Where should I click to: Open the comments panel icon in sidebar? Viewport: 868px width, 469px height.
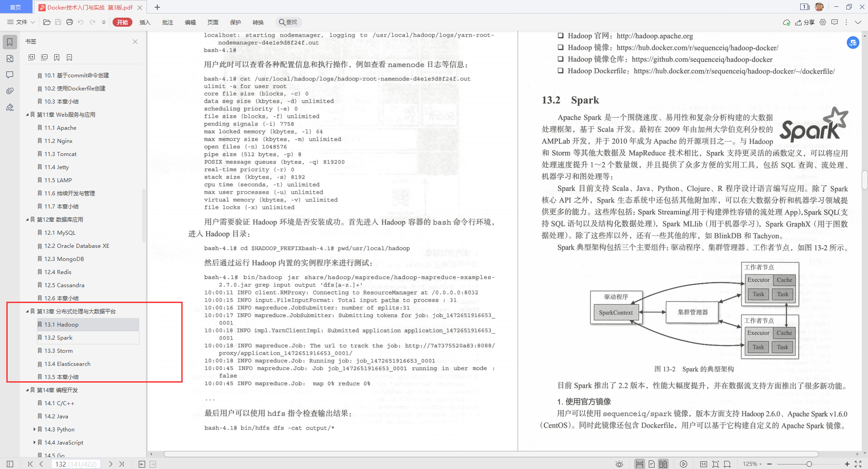click(x=9, y=75)
